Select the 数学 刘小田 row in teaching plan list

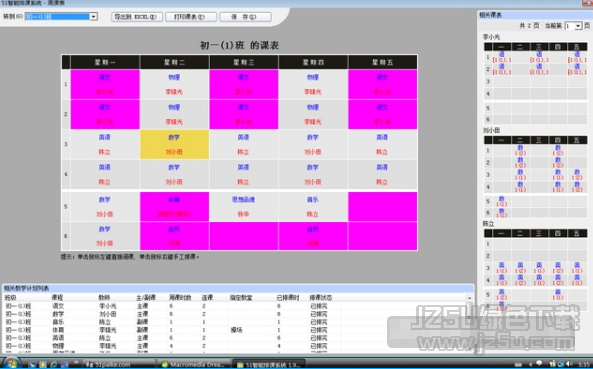click(x=234, y=314)
